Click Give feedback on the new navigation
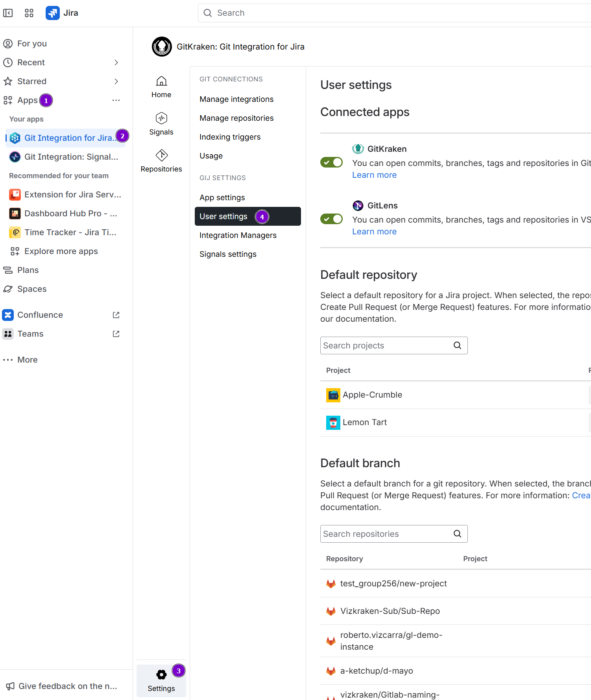The image size is (591, 700). (62, 686)
